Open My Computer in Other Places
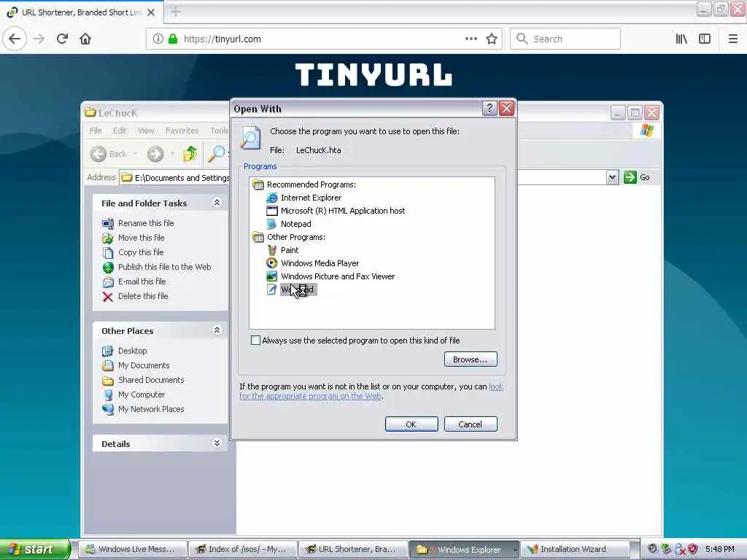The height and width of the screenshot is (560, 747). 141,394
